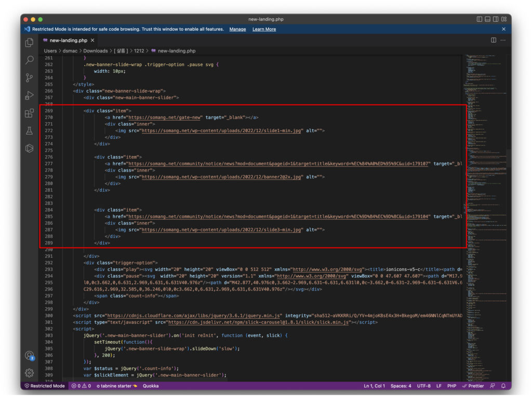Change indentation via Spaces: 4

tap(401, 386)
